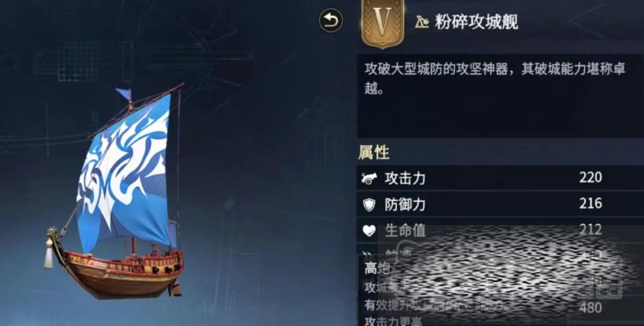Select the 粉碎攻城舰 ship title
The height and width of the screenshot is (326, 644).
coord(477,22)
